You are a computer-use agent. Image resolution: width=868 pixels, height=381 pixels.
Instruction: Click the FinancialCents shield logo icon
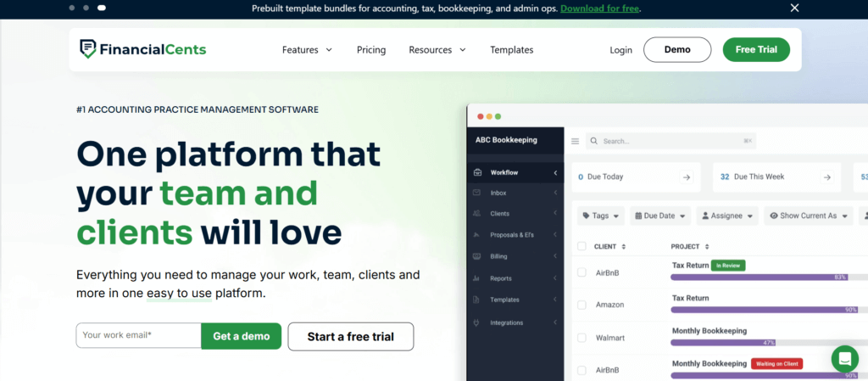click(x=87, y=49)
